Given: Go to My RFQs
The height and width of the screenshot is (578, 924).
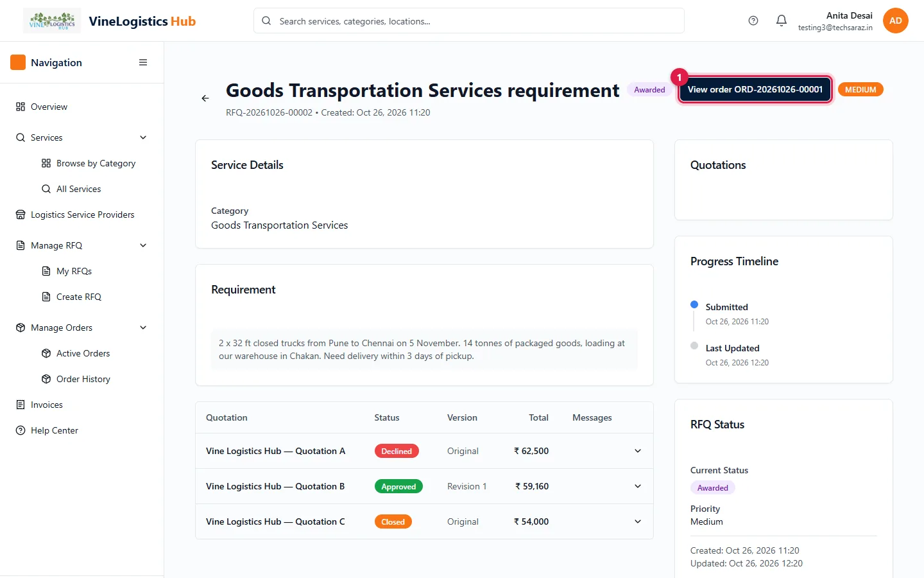Looking at the screenshot, I should [x=74, y=271].
